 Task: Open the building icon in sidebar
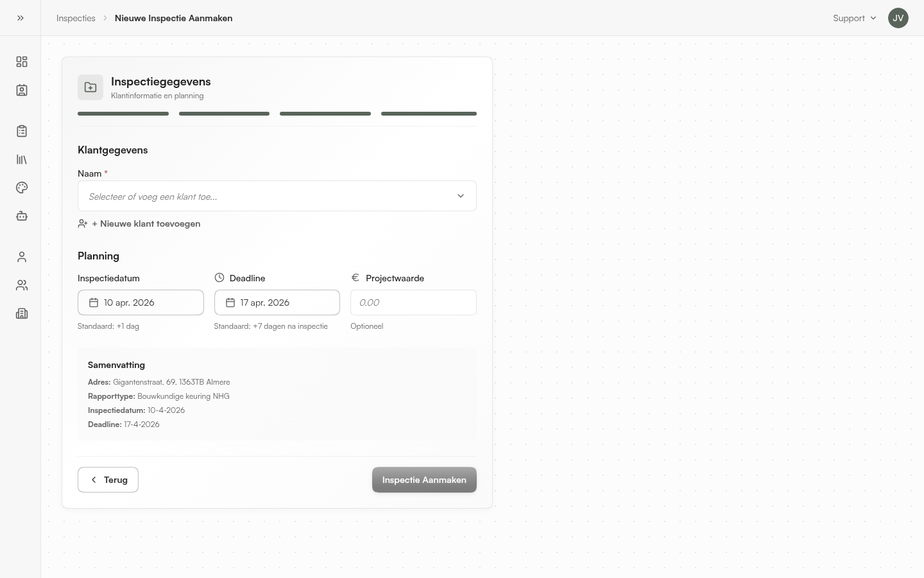(22, 313)
